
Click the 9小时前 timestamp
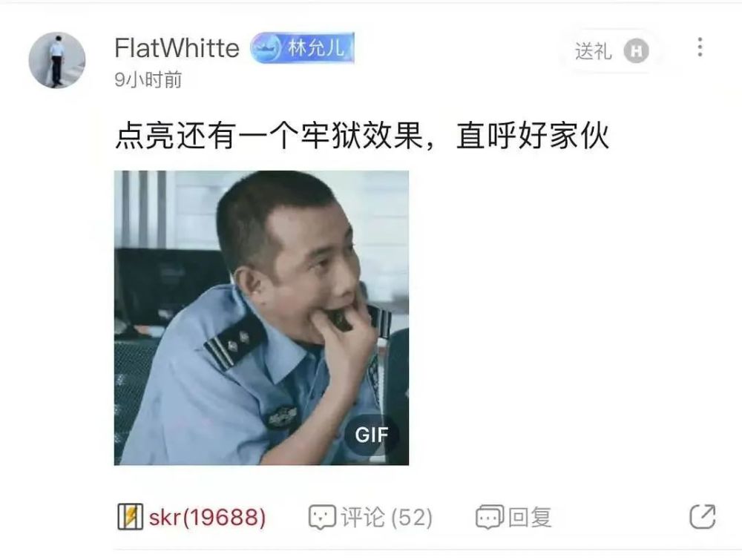tap(148, 79)
